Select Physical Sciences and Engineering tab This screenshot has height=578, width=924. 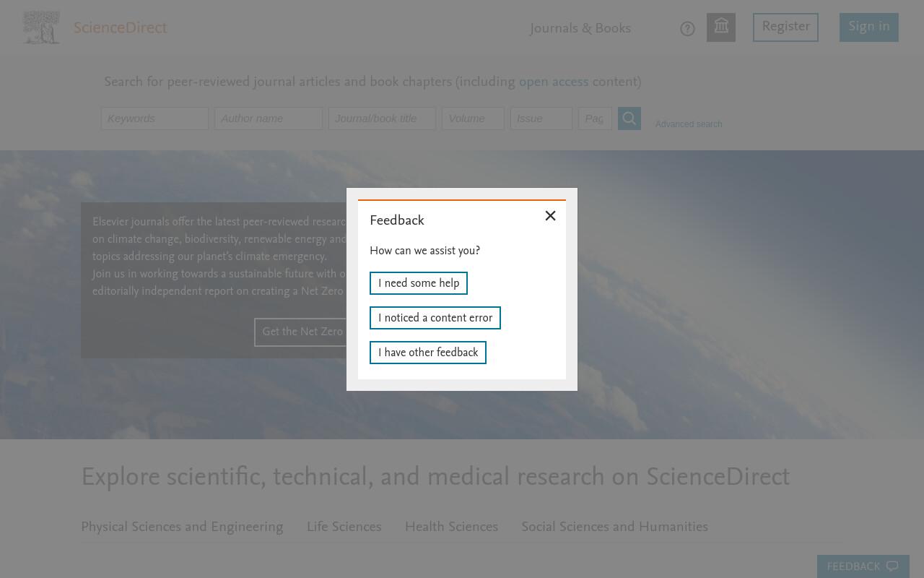coord(182,527)
